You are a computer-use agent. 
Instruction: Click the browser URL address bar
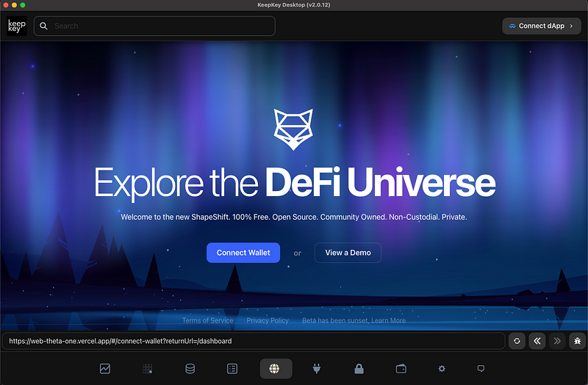click(x=254, y=341)
